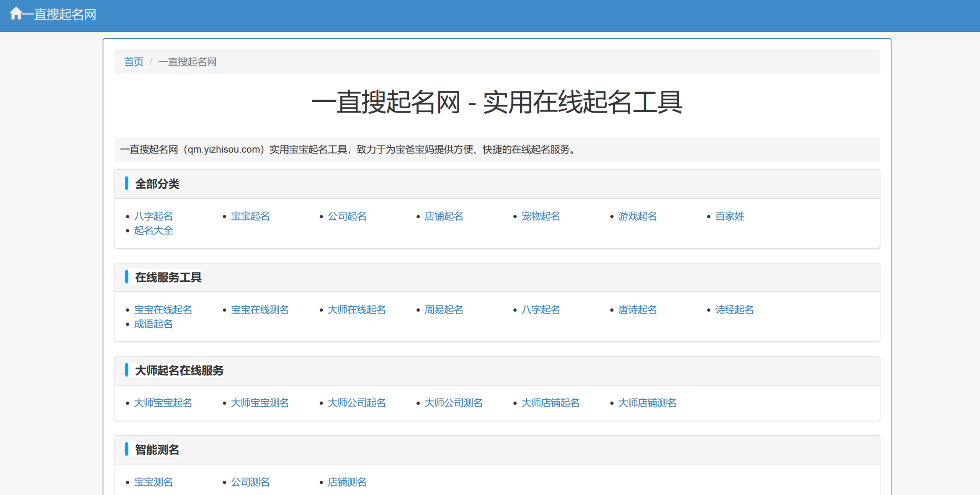Go to 起名大全 link
The height and width of the screenshot is (495, 980).
click(x=154, y=230)
